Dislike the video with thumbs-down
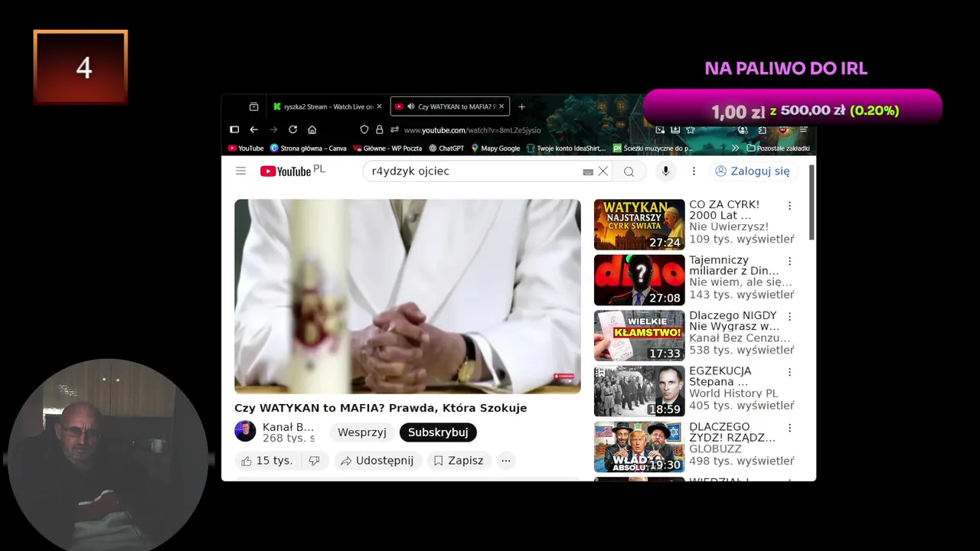The height and width of the screenshot is (551, 980). (314, 460)
